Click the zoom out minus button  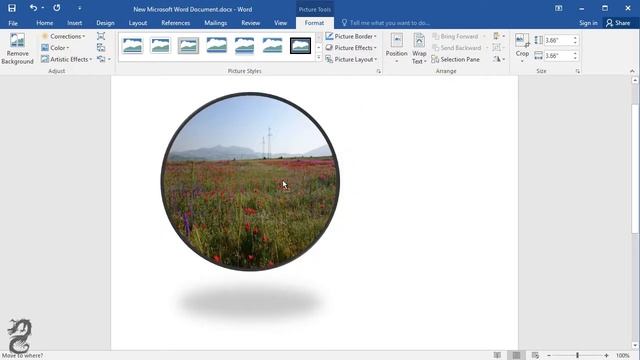pos(549,356)
